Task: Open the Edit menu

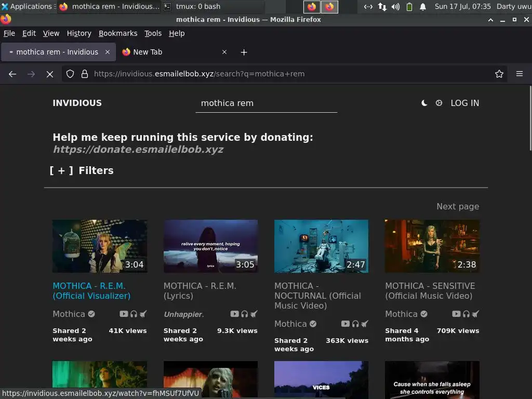Action: [x=29, y=33]
